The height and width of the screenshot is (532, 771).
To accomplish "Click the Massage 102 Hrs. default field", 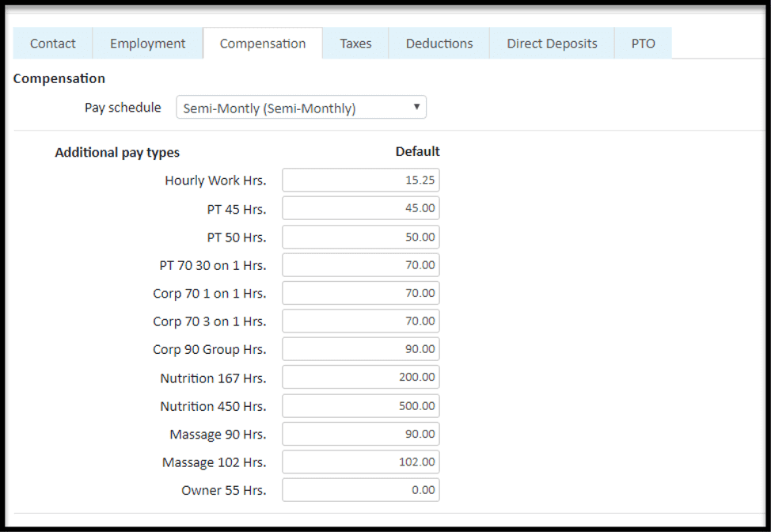I will pos(360,462).
